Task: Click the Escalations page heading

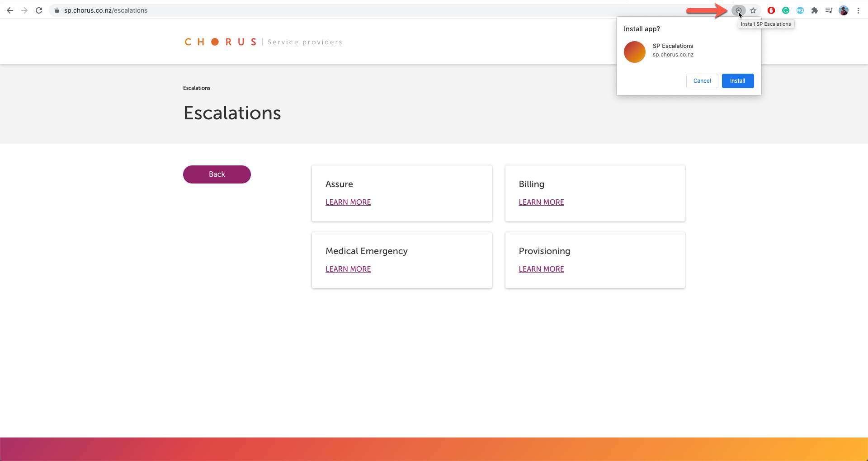Action: pyautogui.click(x=232, y=113)
